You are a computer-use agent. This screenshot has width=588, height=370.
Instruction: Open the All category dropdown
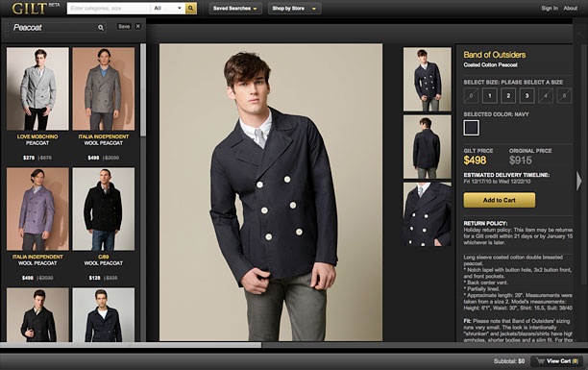click(167, 9)
